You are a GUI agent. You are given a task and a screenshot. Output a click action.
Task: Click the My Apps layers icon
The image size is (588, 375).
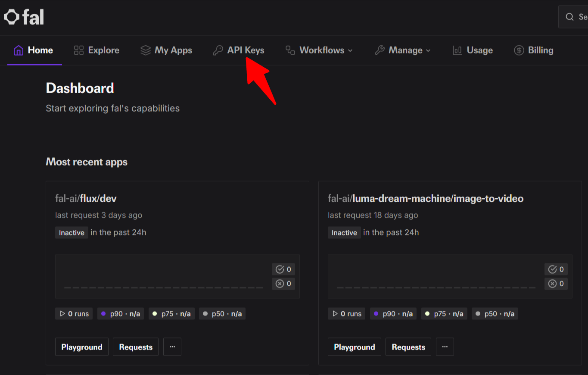pos(146,50)
